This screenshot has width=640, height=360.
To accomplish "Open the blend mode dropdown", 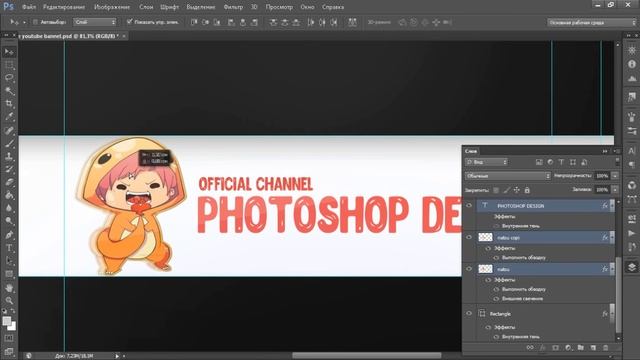I will (x=508, y=176).
